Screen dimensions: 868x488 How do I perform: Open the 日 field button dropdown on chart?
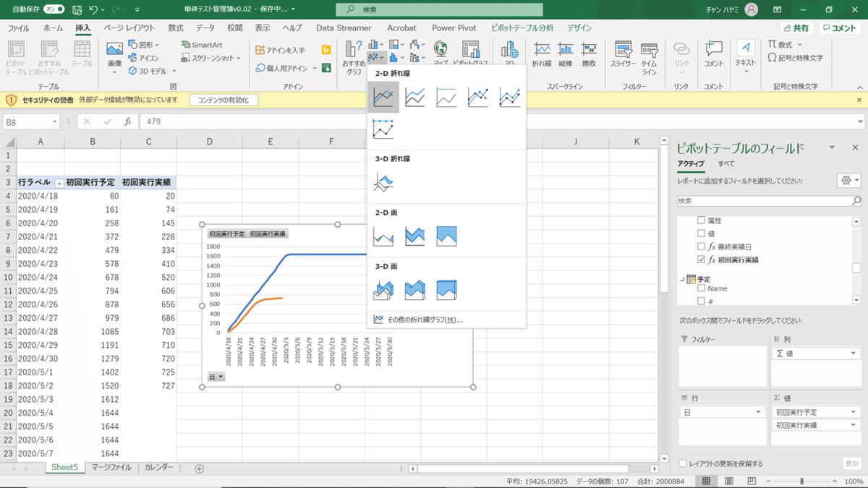coord(216,377)
